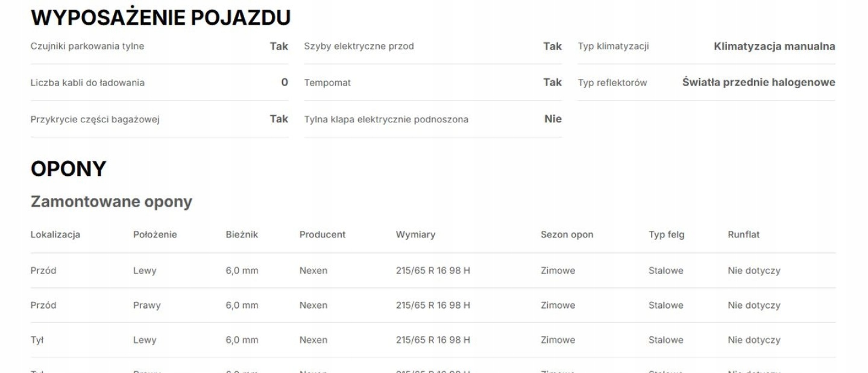
Task: Click the Typ felg column header
Action: click(x=666, y=234)
